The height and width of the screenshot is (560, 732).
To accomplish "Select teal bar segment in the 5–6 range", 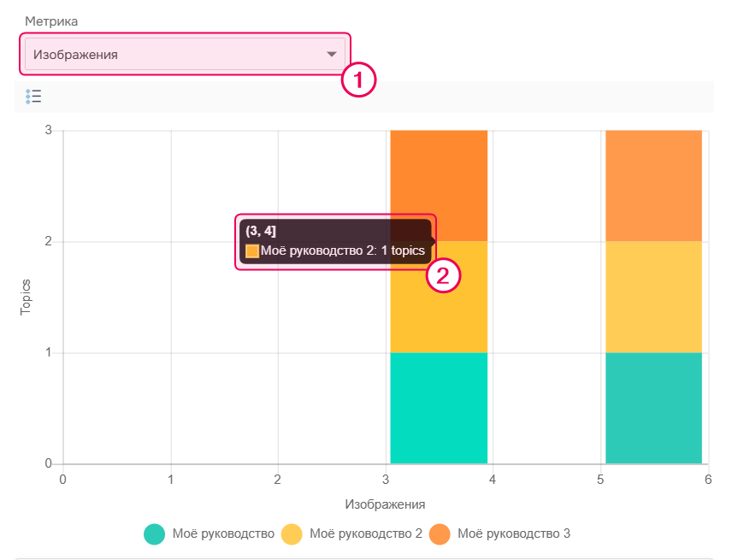I will [653, 408].
